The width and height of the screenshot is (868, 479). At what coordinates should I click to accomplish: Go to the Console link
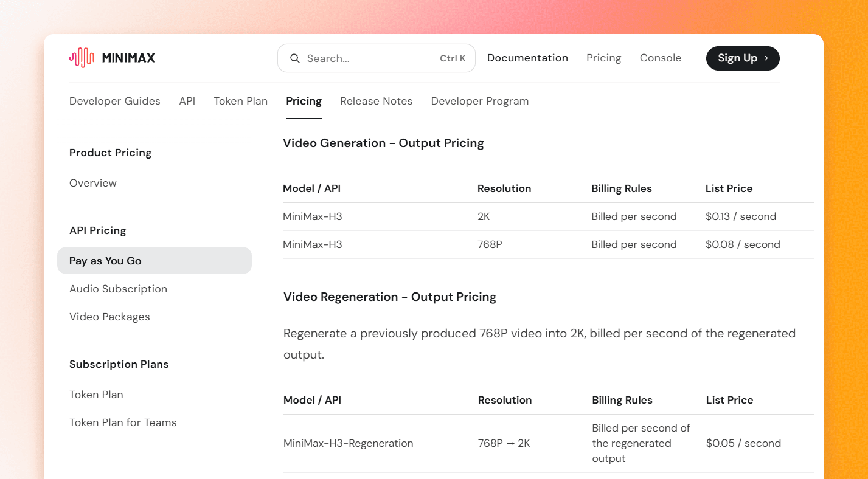click(x=660, y=58)
